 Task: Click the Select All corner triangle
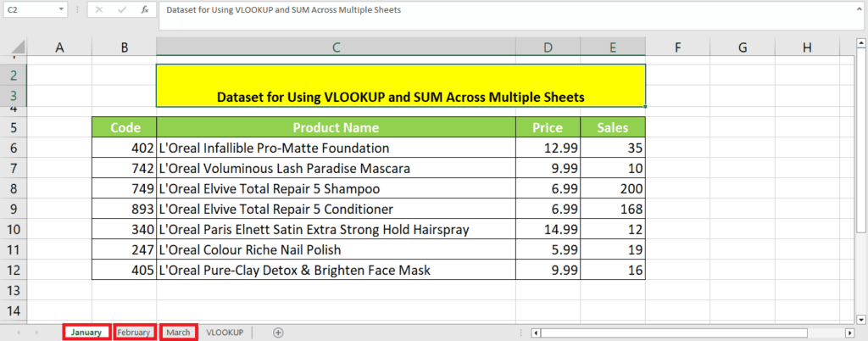coord(18,48)
